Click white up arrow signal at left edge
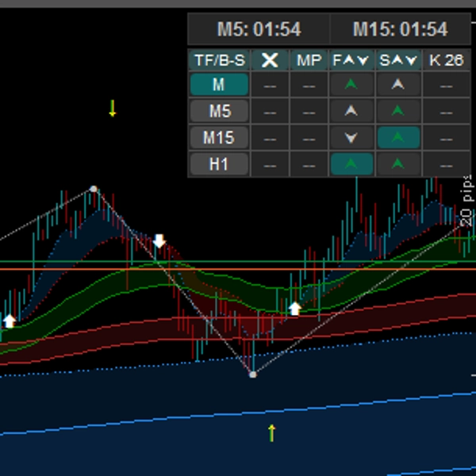 tap(10, 321)
